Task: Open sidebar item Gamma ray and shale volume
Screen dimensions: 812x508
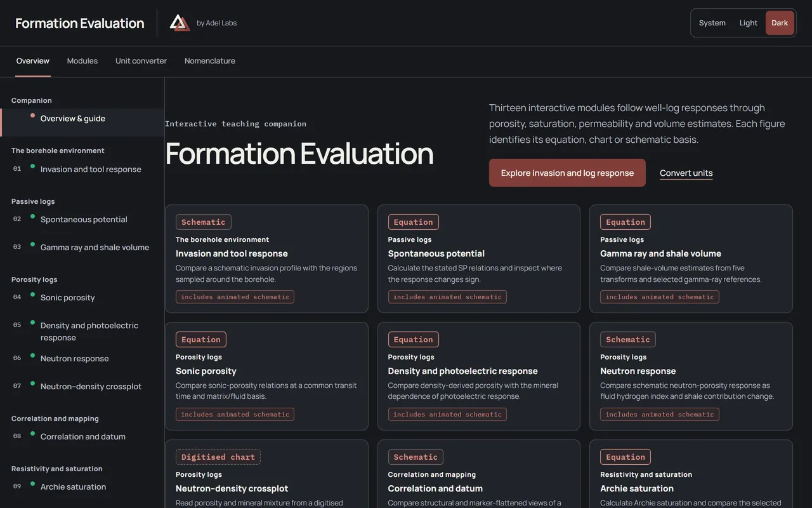Action: (82, 251)
